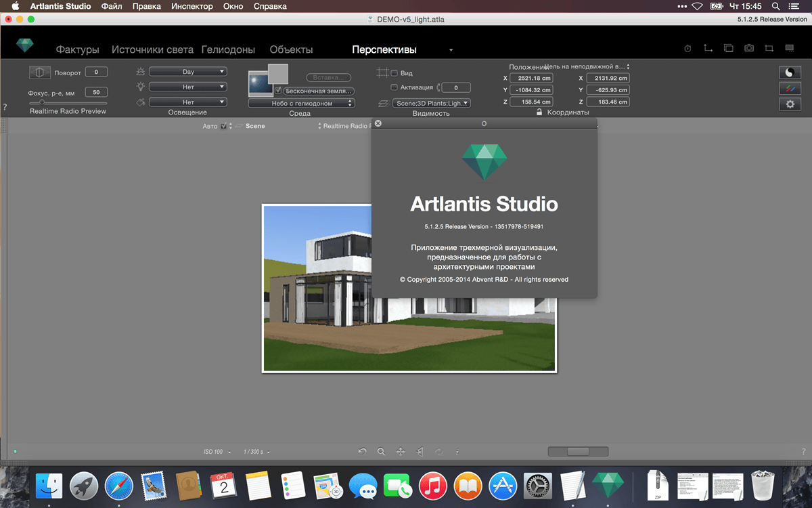Open the Файл menu
The height and width of the screenshot is (508, 812).
coord(112,6)
